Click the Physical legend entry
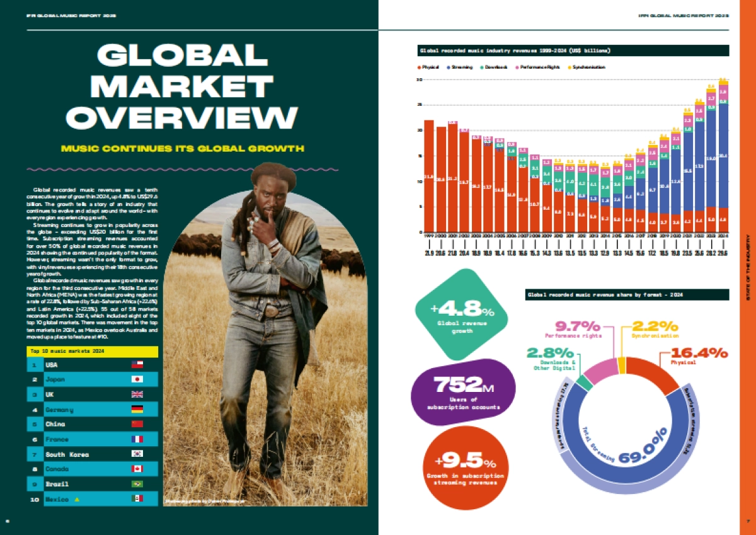Screen dimensions: 756x535 [430, 67]
